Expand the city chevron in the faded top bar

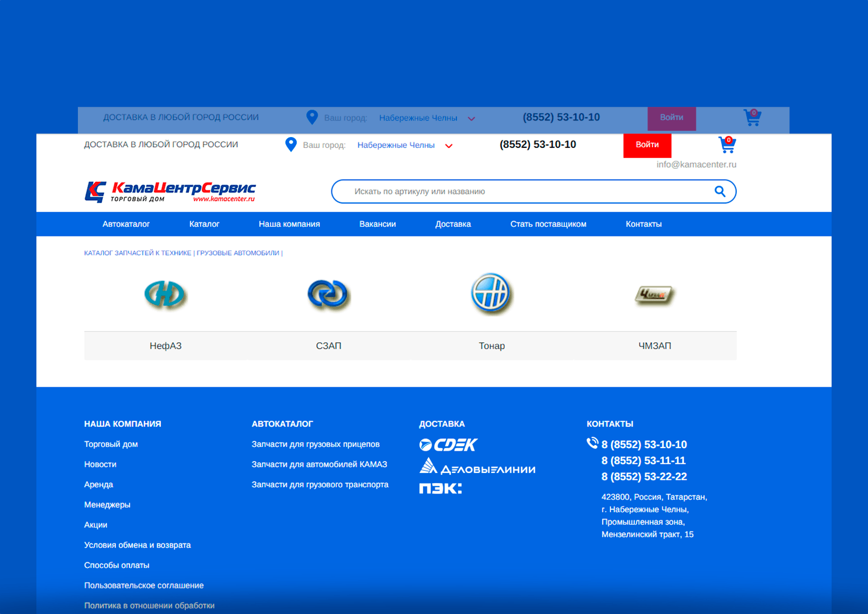point(471,118)
